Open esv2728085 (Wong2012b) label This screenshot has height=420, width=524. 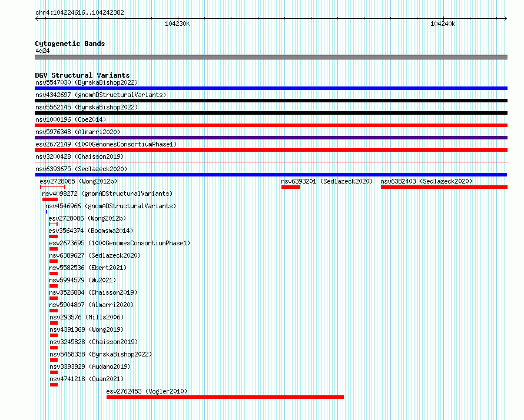(x=78, y=181)
